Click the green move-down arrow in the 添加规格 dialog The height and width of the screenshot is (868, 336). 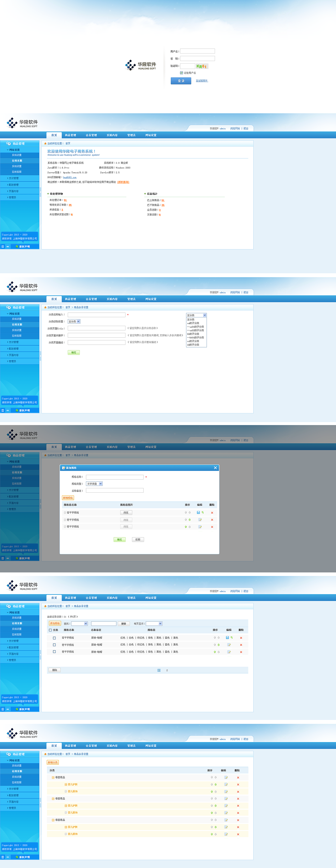point(190,520)
